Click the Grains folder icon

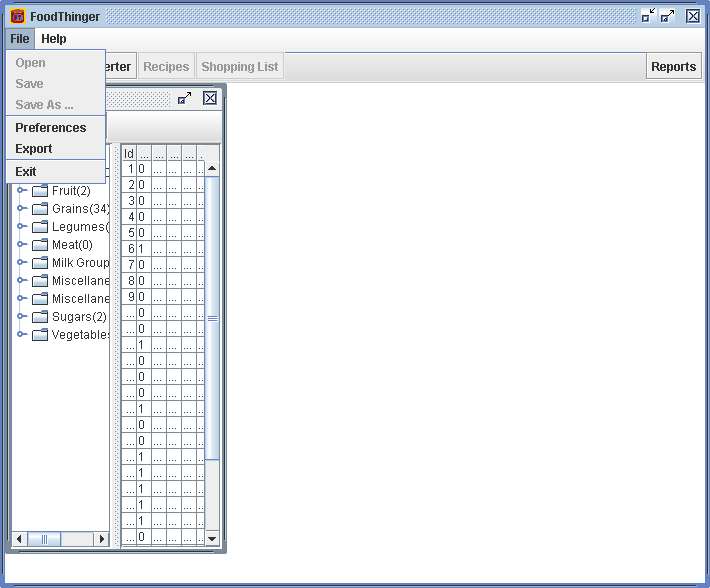coord(40,209)
